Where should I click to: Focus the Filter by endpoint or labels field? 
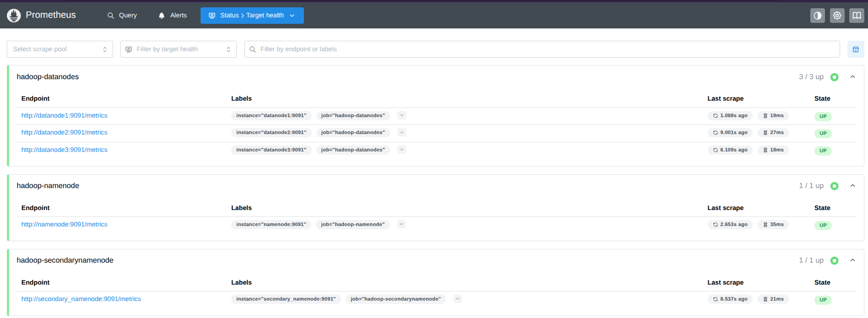click(542, 49)
